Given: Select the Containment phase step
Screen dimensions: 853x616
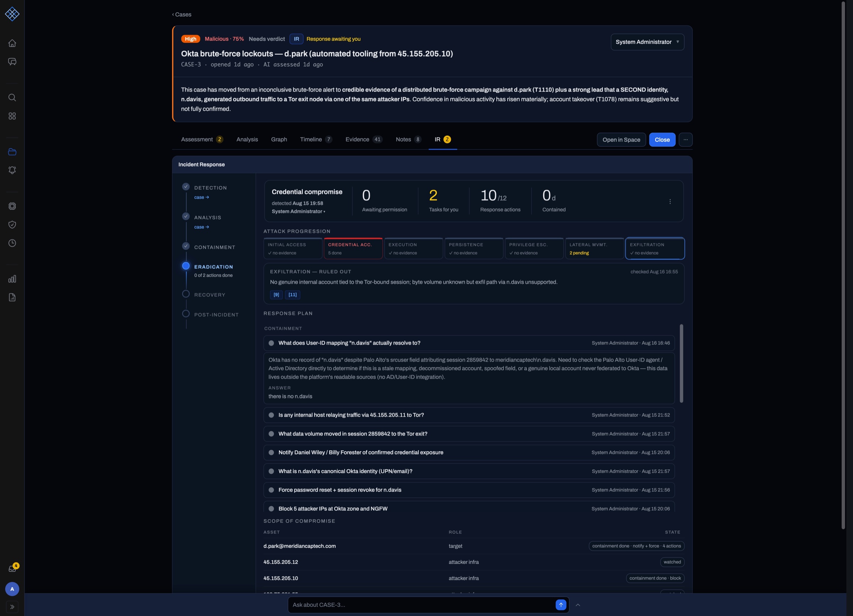Looking at the screenshot, I should click(215, 247).
